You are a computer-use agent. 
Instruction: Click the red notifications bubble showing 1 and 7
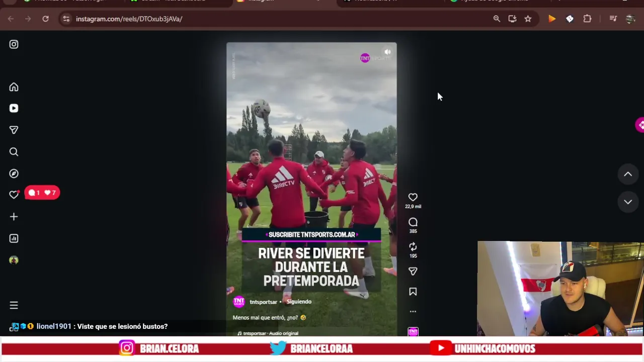[42, 193]
